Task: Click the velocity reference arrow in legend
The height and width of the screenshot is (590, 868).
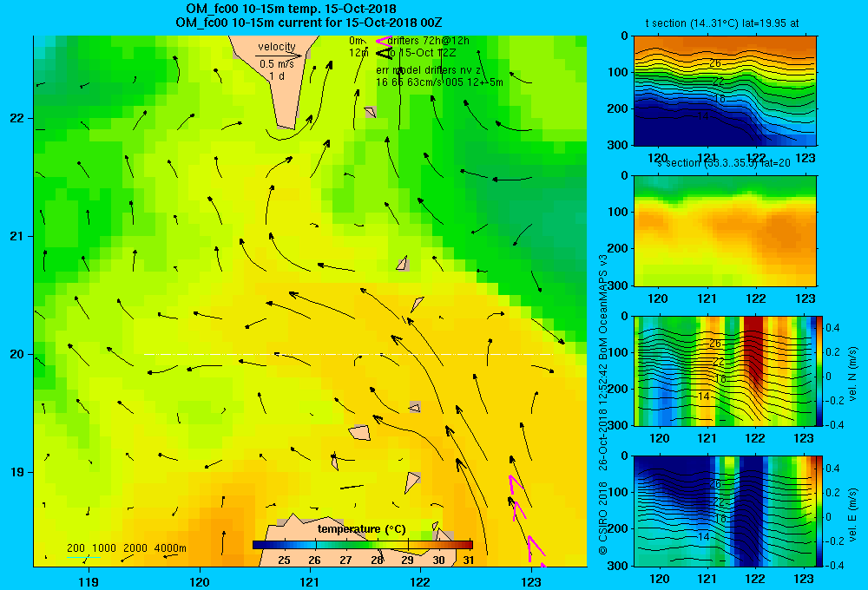Action: [279, 56]
